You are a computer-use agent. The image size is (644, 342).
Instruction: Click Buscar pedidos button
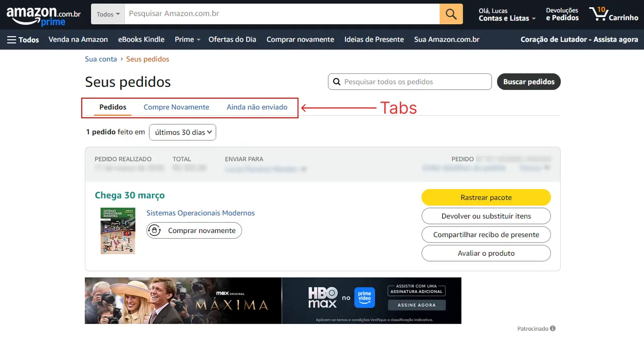click(529, 82)
